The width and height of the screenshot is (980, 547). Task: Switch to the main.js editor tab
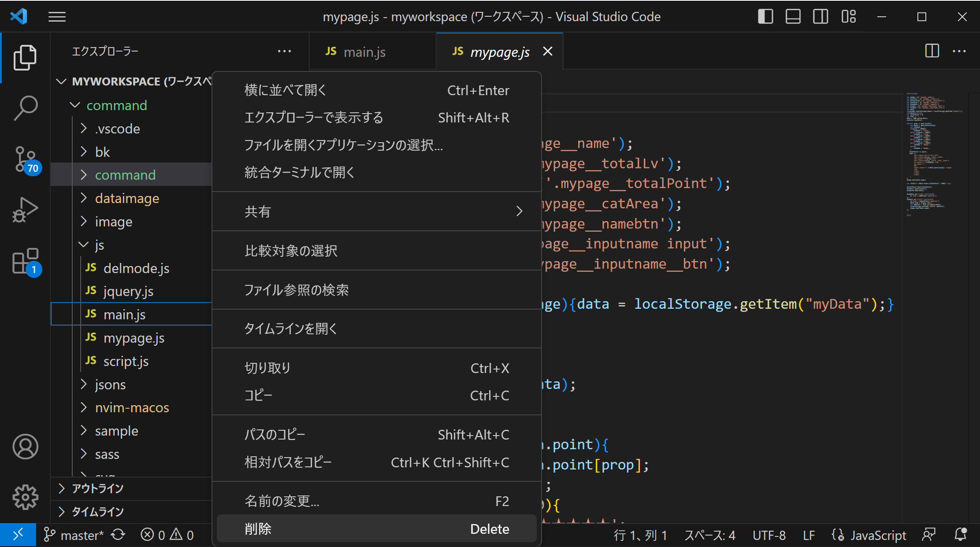pyautogui.click(x=372, y=52)
